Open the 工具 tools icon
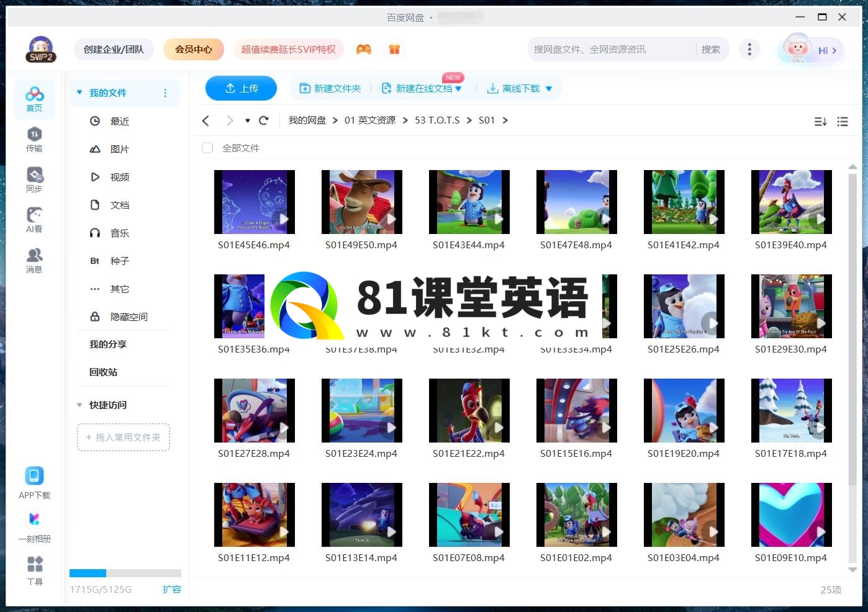 35,570
